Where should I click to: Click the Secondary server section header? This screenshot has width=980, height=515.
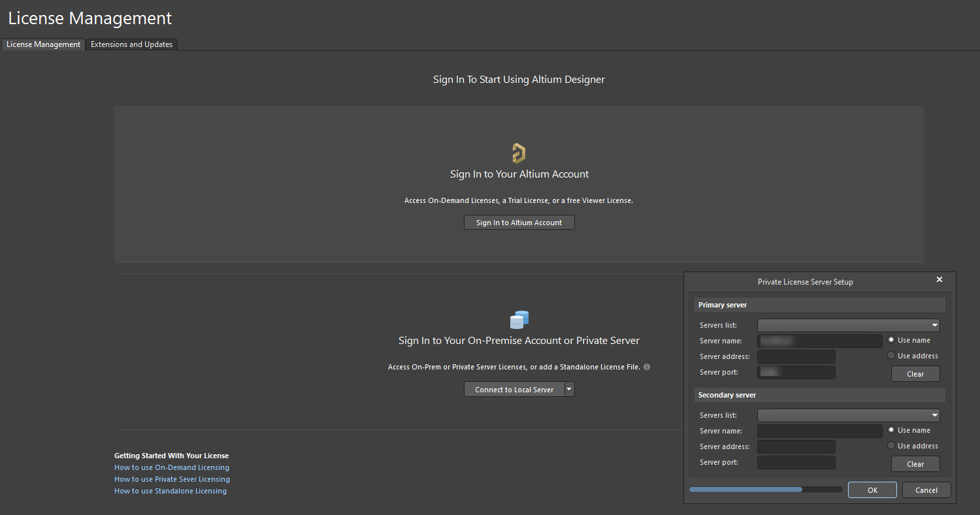coord(820,395)
